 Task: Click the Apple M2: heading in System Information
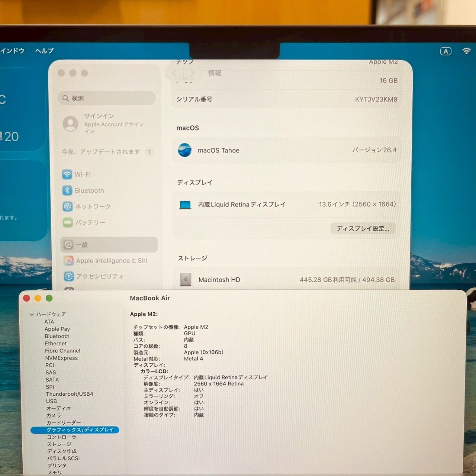(x=144, y=314)
